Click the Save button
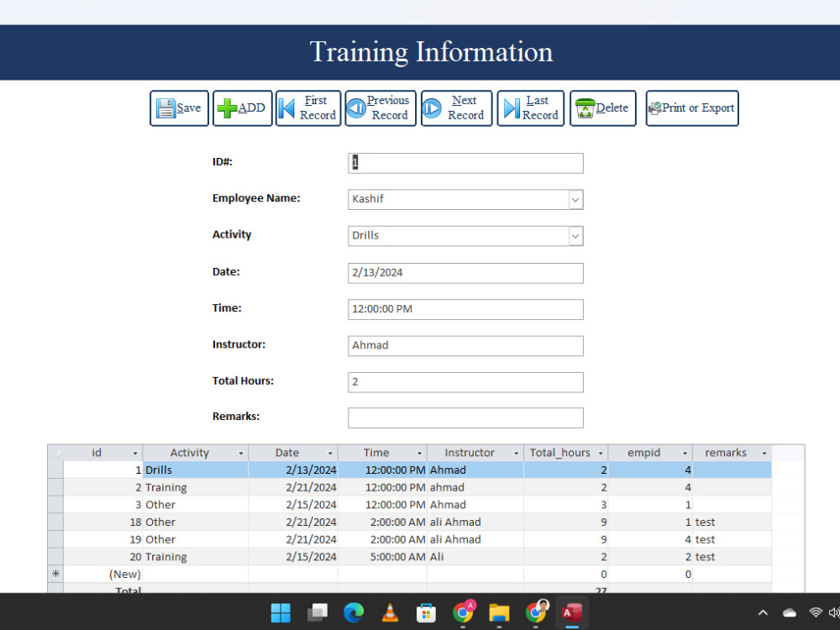Image resolution: width=840 pixels, height=630 pixels. tap(179, 108)
